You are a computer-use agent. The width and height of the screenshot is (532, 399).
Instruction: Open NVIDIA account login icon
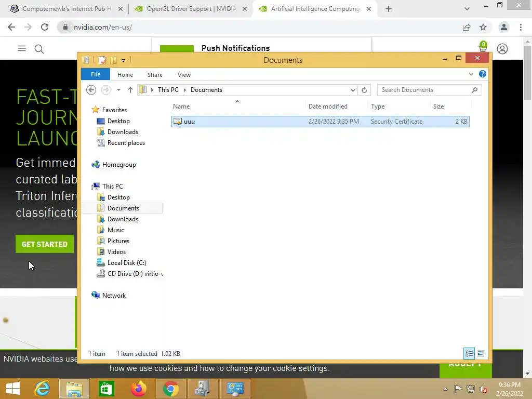point(502,49)
